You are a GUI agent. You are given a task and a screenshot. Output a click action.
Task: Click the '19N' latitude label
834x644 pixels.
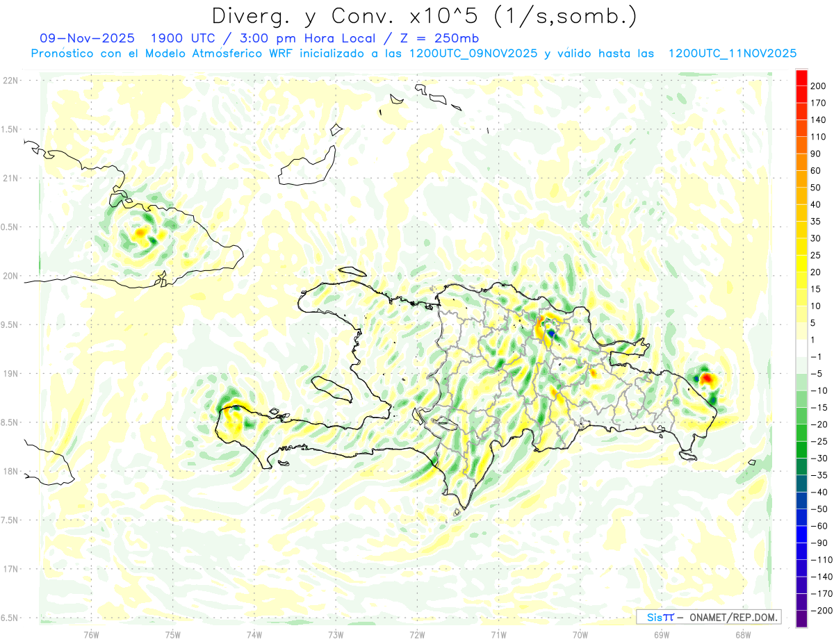click(x=10, y=374)
